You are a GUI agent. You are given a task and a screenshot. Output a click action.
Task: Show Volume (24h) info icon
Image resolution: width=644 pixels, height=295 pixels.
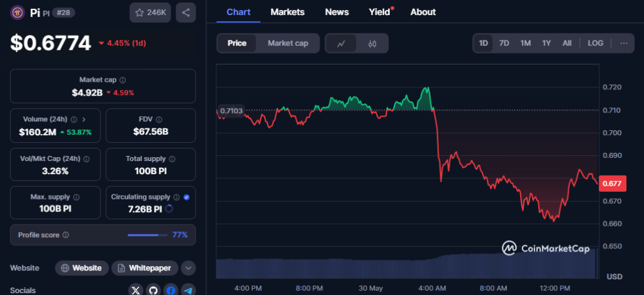[74, 120]
